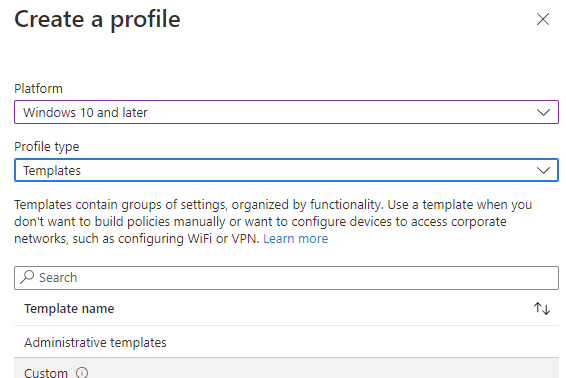566x378 pixels.
Task: Close the Create a profile pane
Action: coord(543,19)
